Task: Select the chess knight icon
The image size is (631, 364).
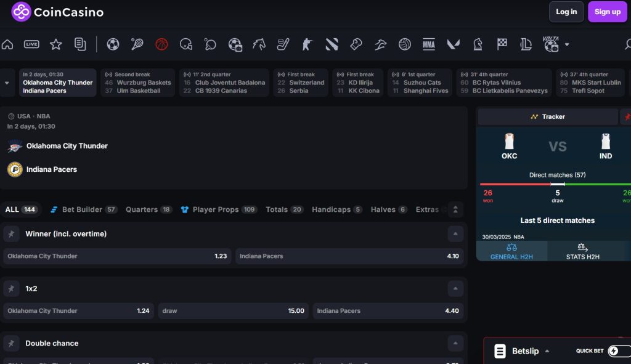Action: click(x=478, y=44)
